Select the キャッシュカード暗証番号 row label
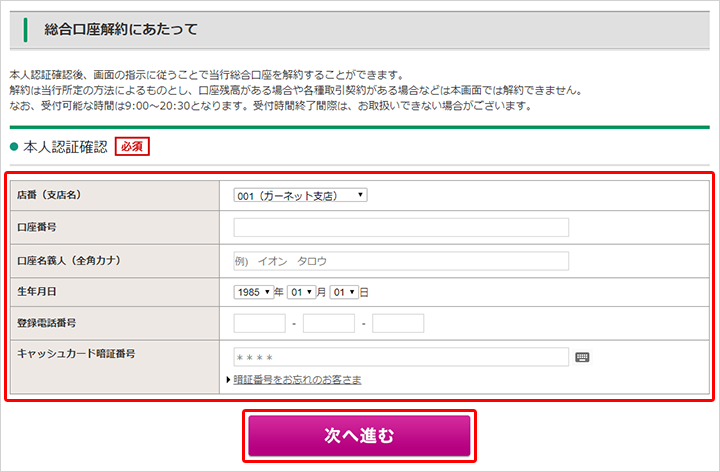This screenshot has height=472, width=720. [76, 354]
